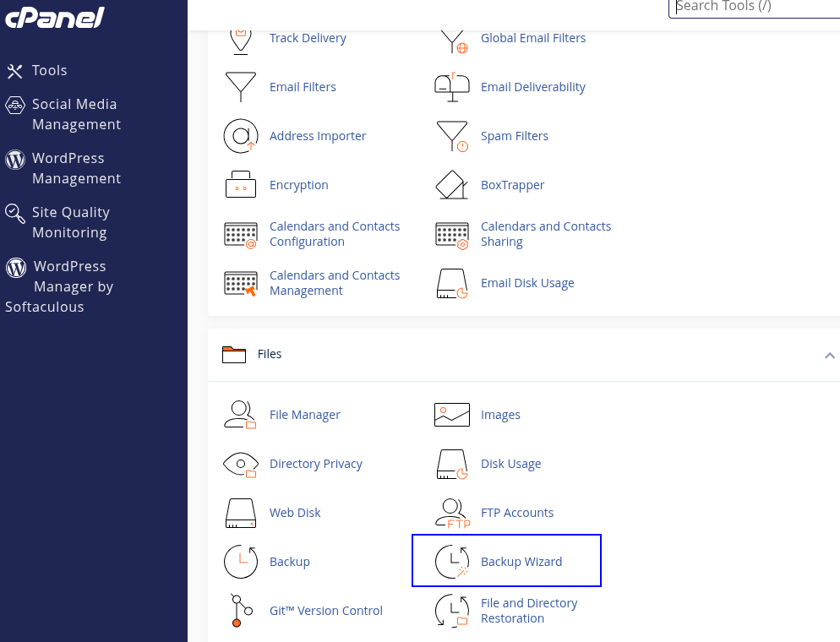Click the BoxTrapper icon
The height and width of the screenshot is (642, 840).
click(451, 185)
